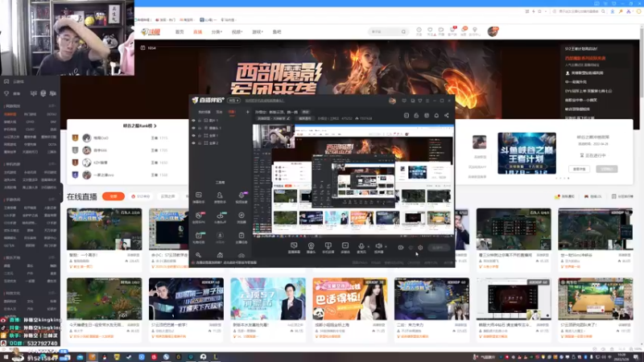The width and height of the screenshot is (644, 362).
Task: Toggle visibility of the 图片 1 source
Action: tap(193, 120)
